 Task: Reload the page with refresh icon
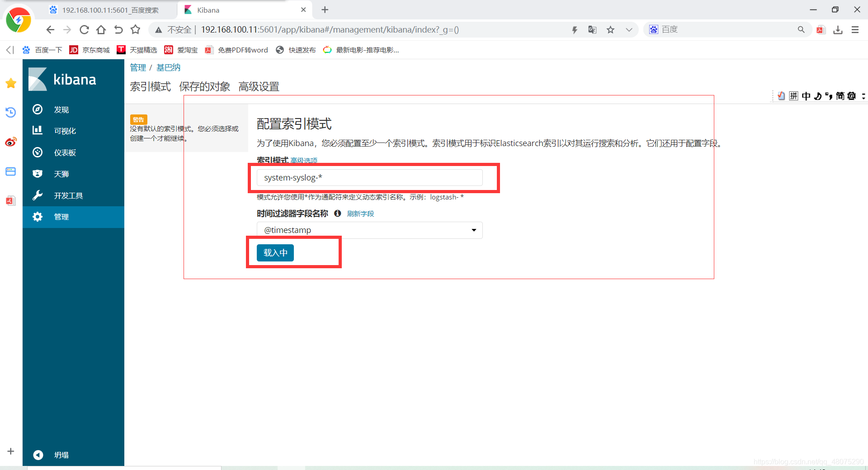(84, 30)
